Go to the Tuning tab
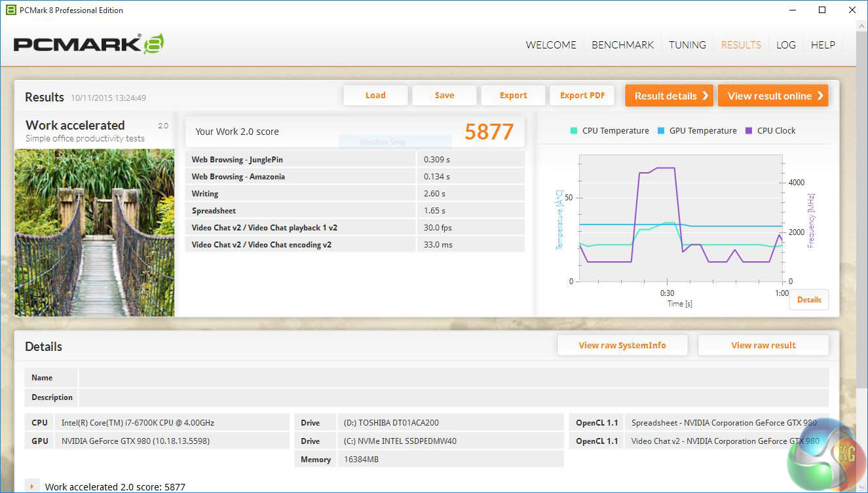Image resolution: width=868 pixels, height=493 pixels. coord(687,45)
